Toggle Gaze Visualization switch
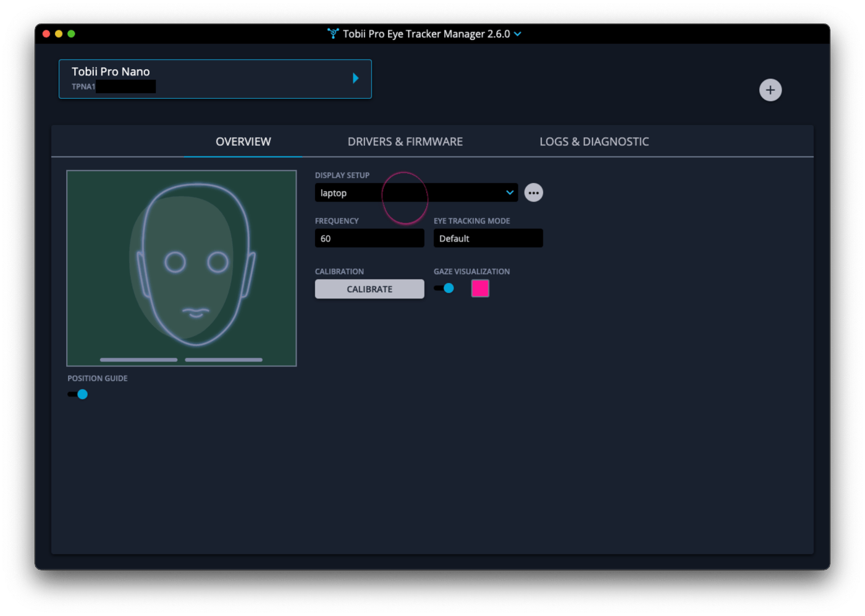 (x=444, y=288)
